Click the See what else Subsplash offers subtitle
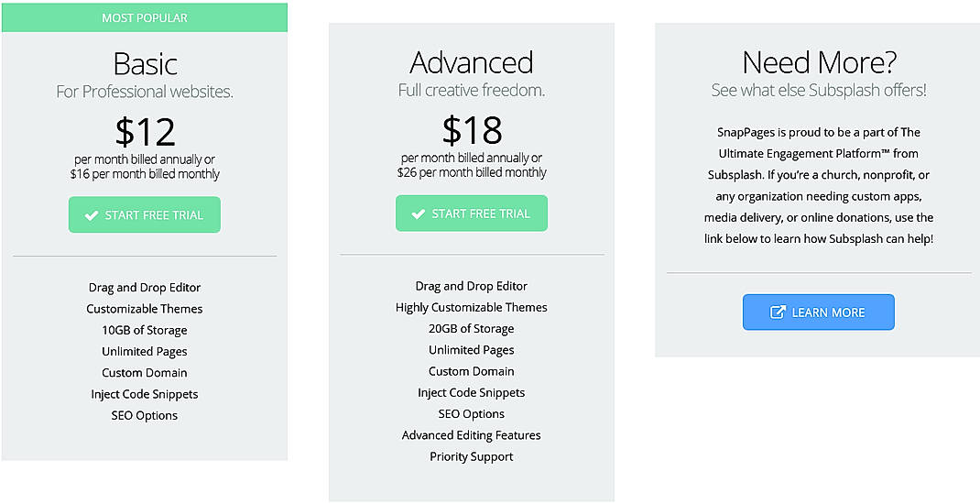Screen dimensions: 980x504 [x=819, y=90]
